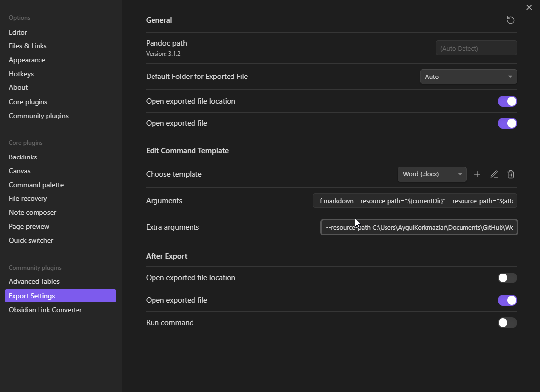Edit the current template using the pencil icon
Image resolution: width=540 pixels, height=392 pixels.
tap(494, 174)
